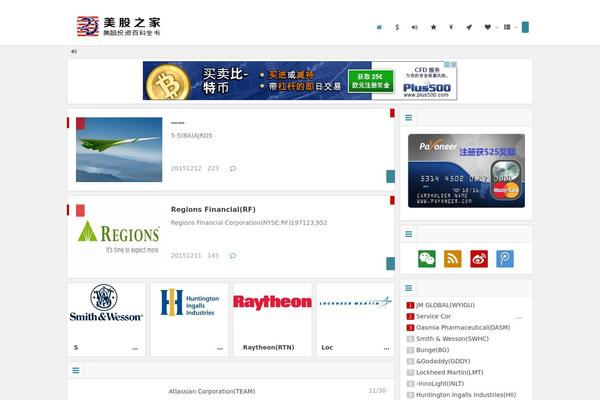Click the green register button in Plus500 ad
The image size is (600, 400).
pyautogui.click(x=371, y=81)
